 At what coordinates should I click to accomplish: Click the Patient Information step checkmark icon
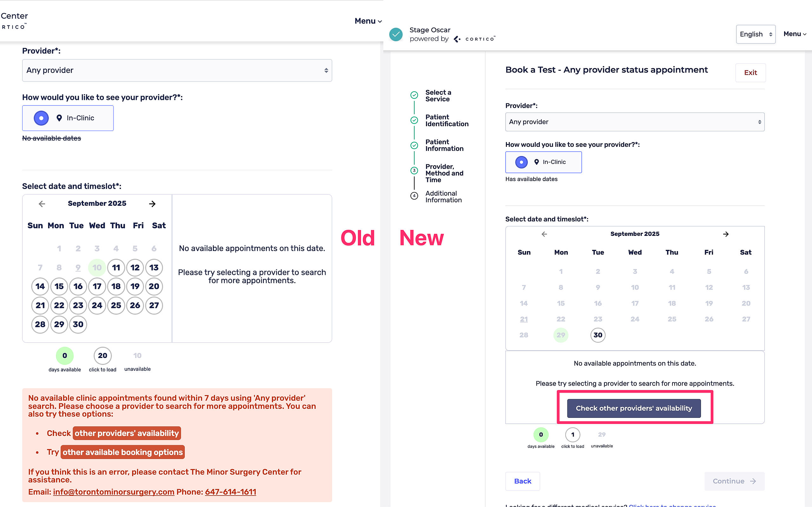(414, 145)
